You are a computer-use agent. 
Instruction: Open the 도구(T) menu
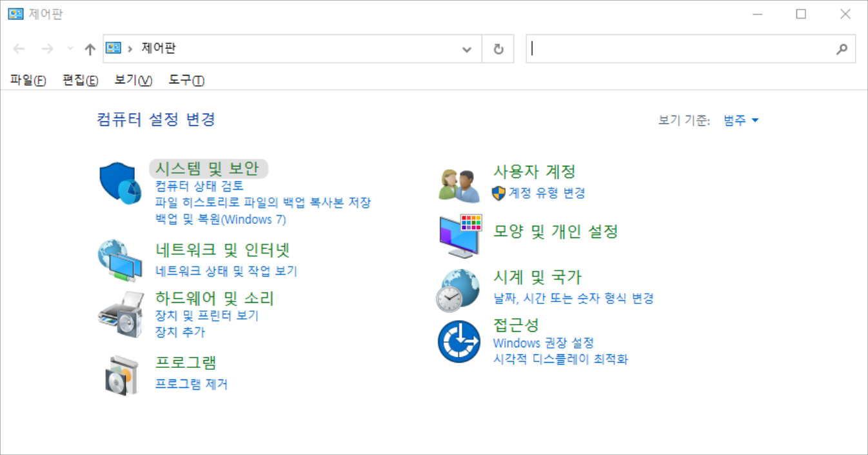coord(186,80)
